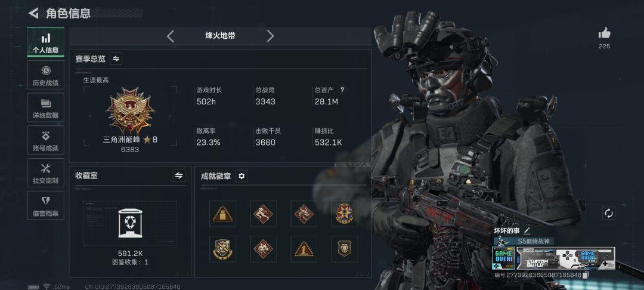Switch to next mode with right chevron
The height and width of the screenshot is (290, 644).
point(270,36)
